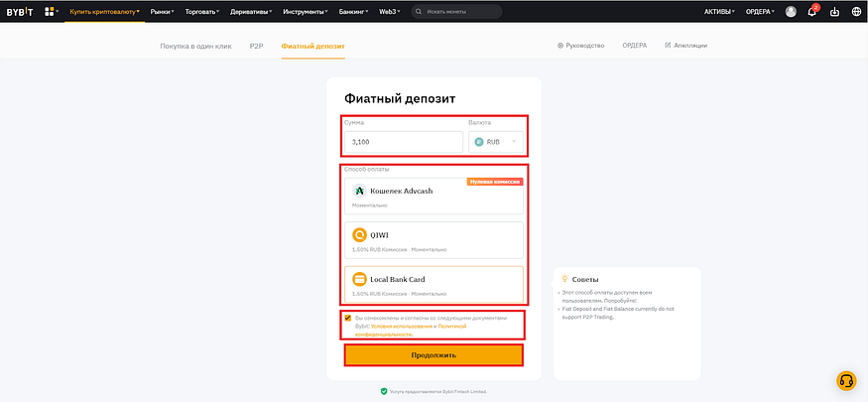The height and width of the screenshot is (402, 868).
Task: Click the Нулевая комиссия badge
Action: (495, 182)
